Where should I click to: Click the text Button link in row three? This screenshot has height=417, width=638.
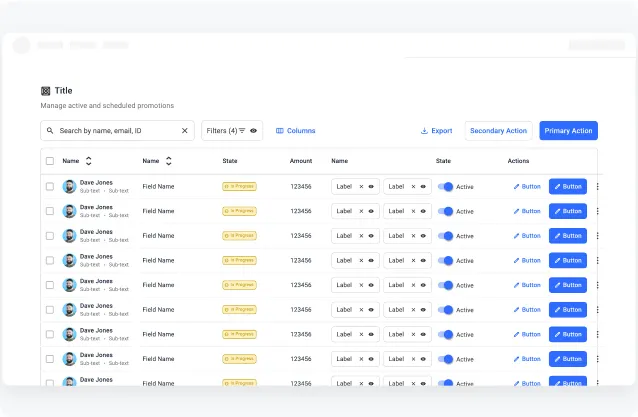(x=527, y=236)
